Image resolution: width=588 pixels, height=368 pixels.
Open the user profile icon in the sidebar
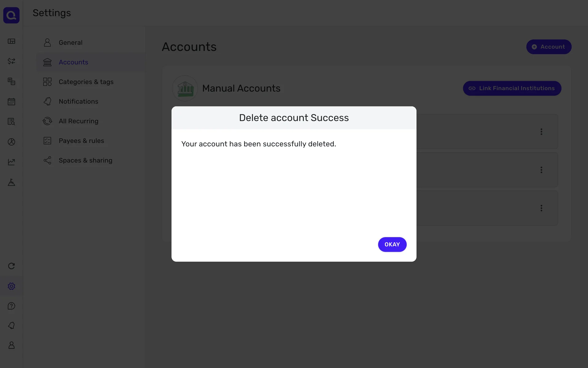click(11, 345)
